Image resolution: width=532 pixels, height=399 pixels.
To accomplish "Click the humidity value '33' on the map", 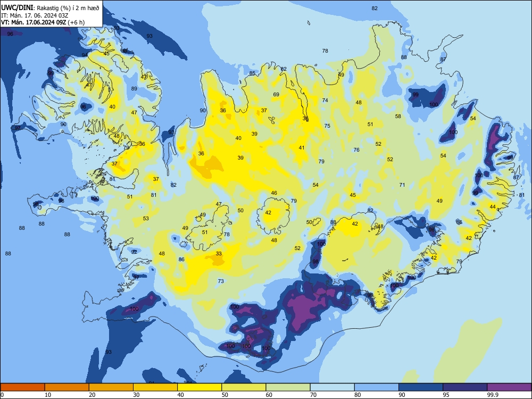I will pyautogui.click(x=219, y=253).
